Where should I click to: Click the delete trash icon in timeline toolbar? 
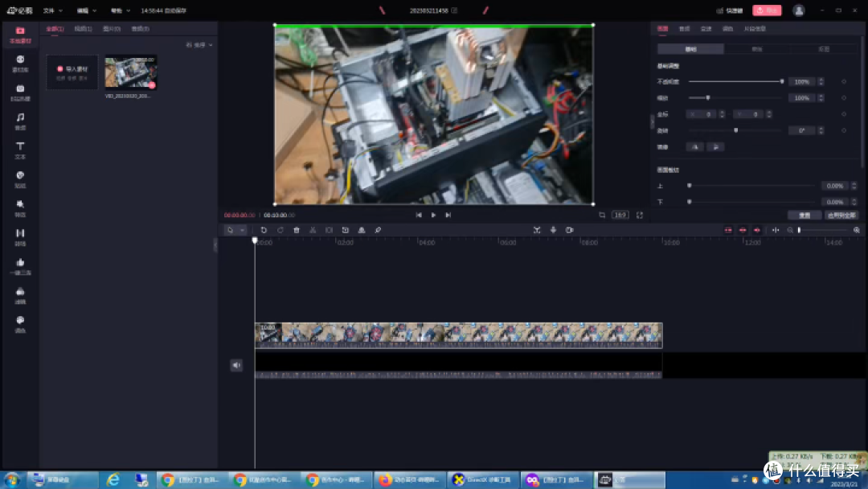[296, 230]
